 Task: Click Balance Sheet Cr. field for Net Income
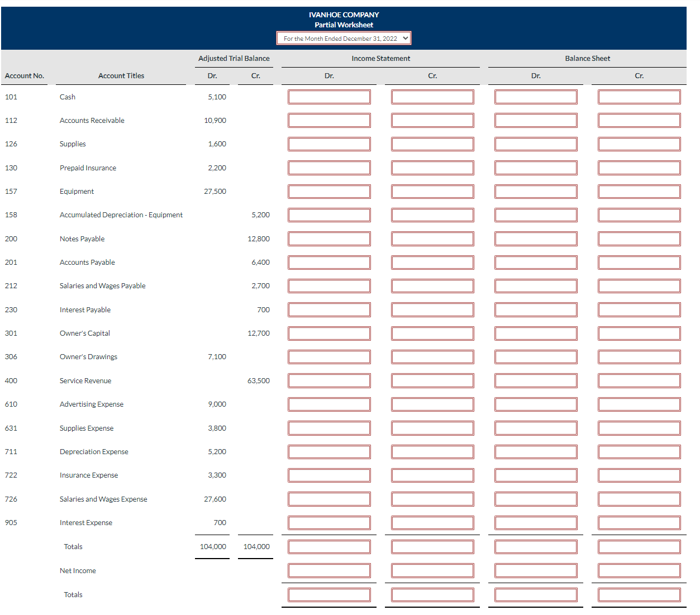[x=639, y=570]
